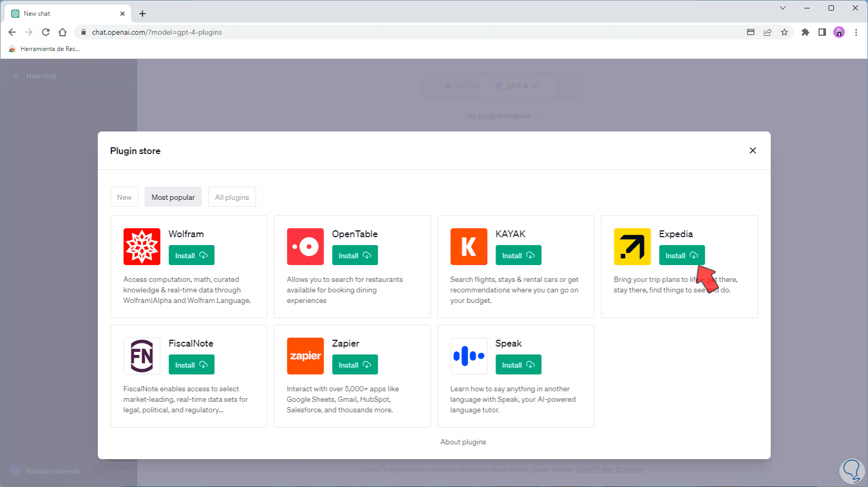Click the site lock icon
The height and width of the screenshot is (487, 868).
point(83,32)
